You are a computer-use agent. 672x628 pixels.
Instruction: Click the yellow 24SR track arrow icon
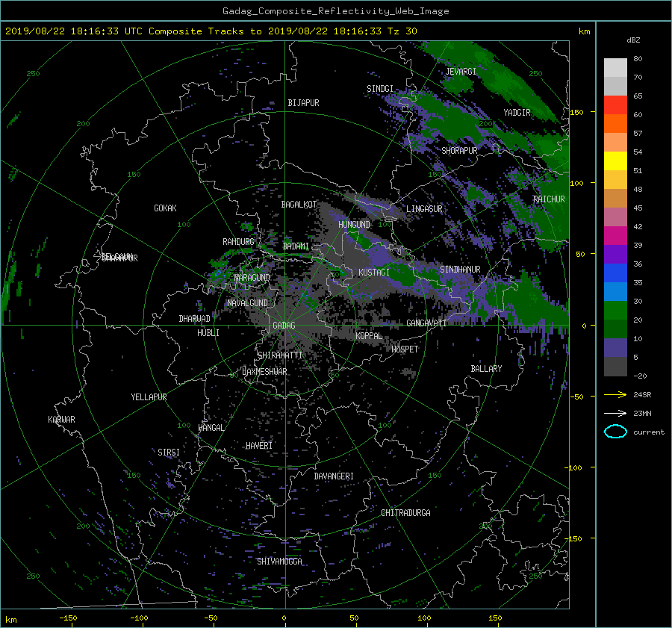tap(615, 394)
